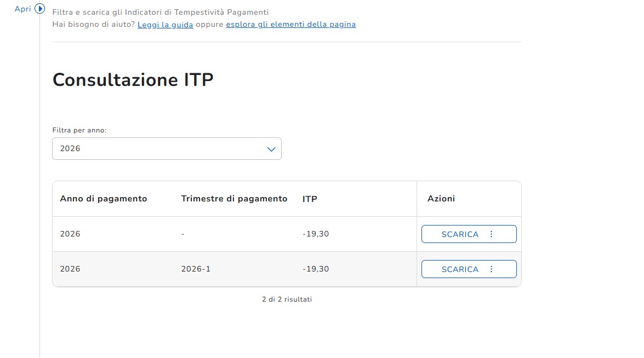
Task: Click the Trimestre di pagamento column header
Action: 234,199
